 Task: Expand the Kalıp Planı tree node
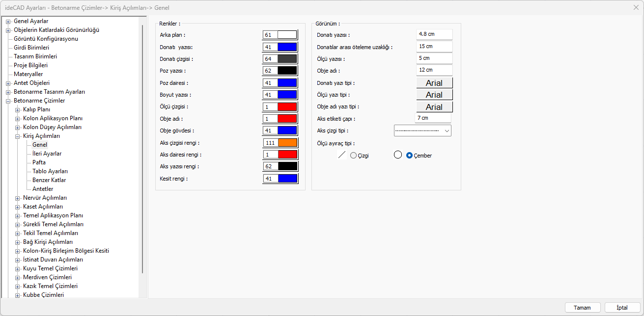(18, 109)
